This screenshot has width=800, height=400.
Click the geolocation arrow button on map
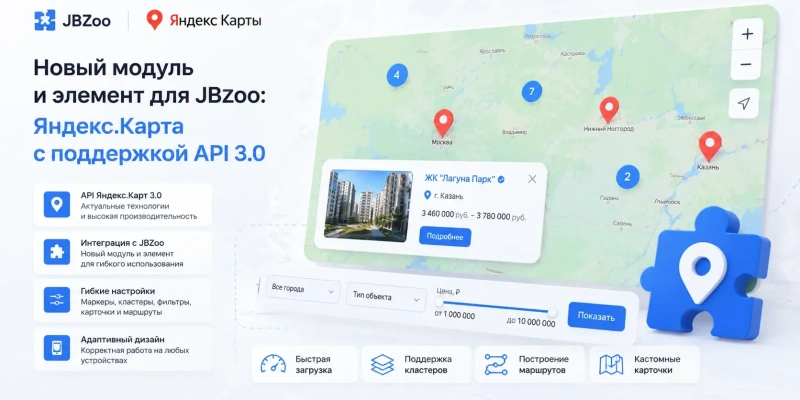tap(744, 104)
